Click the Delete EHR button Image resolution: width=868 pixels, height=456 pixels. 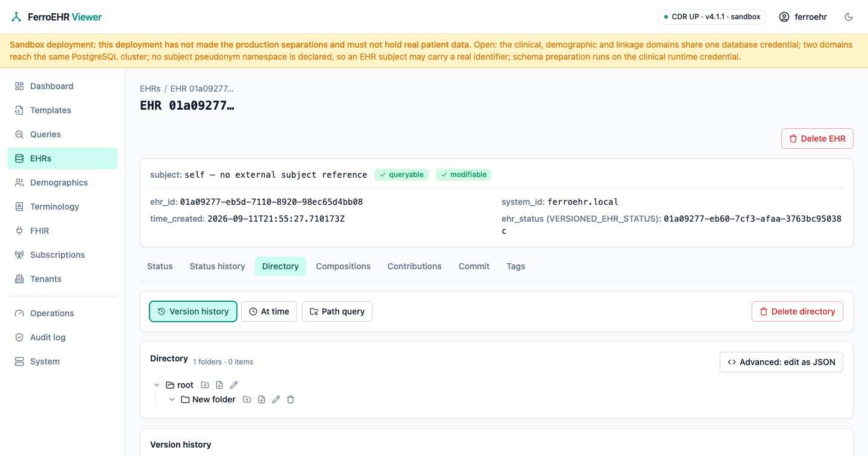tap(817, 139)
